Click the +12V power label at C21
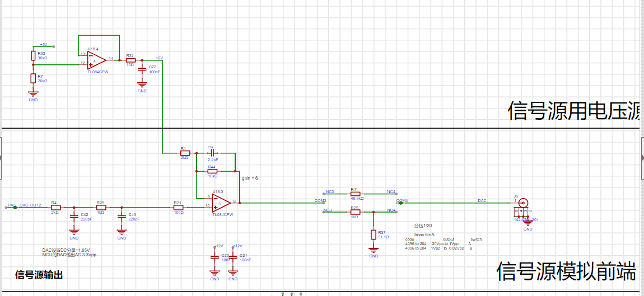644x296 pixels. point(237,246)
